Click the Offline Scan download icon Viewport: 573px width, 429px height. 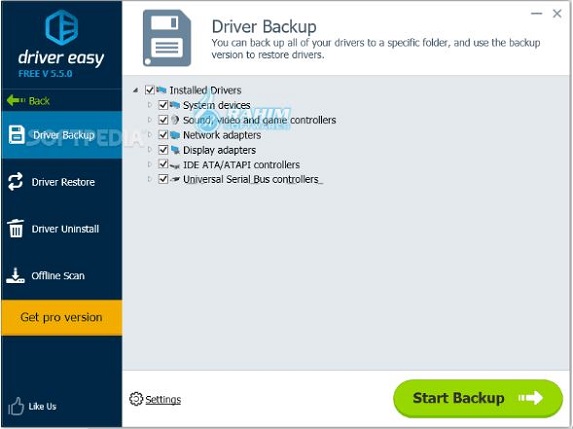tap(15, 276)
